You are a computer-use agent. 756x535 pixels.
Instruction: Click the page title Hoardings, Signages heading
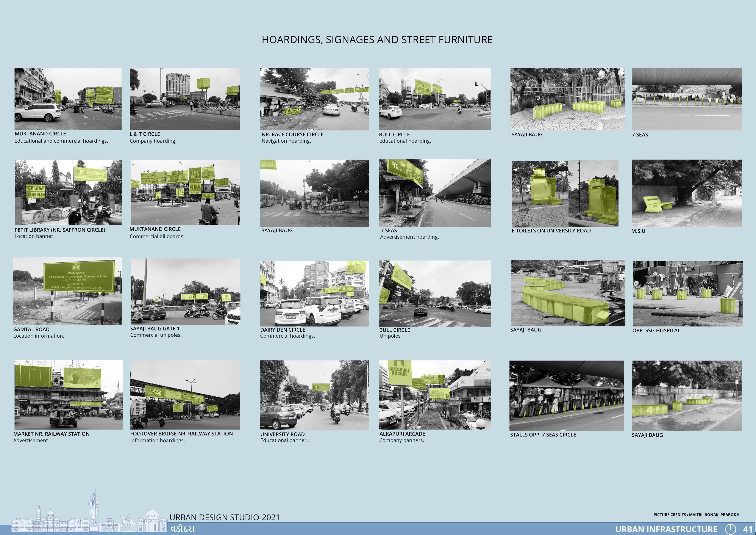click(377, 39)
